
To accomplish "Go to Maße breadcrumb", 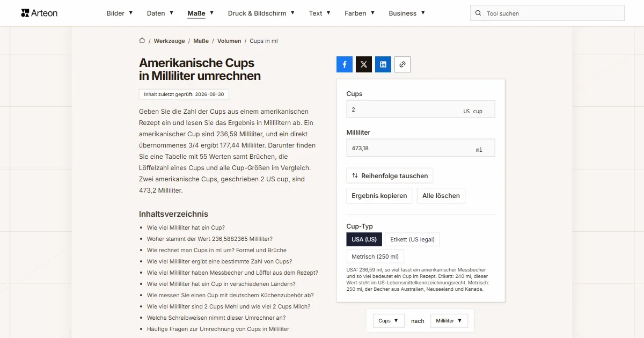I will [x=201, y=41].
